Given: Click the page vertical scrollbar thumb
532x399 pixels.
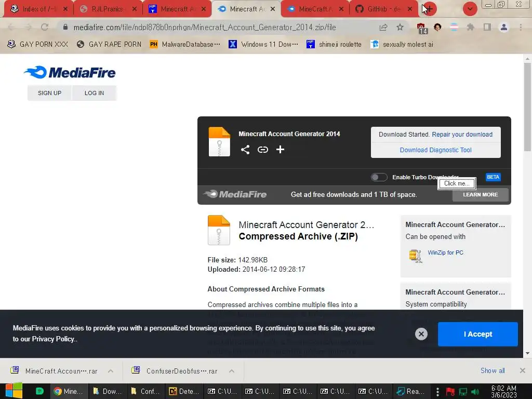Looking at the screenshot, I should coord(527,107).
